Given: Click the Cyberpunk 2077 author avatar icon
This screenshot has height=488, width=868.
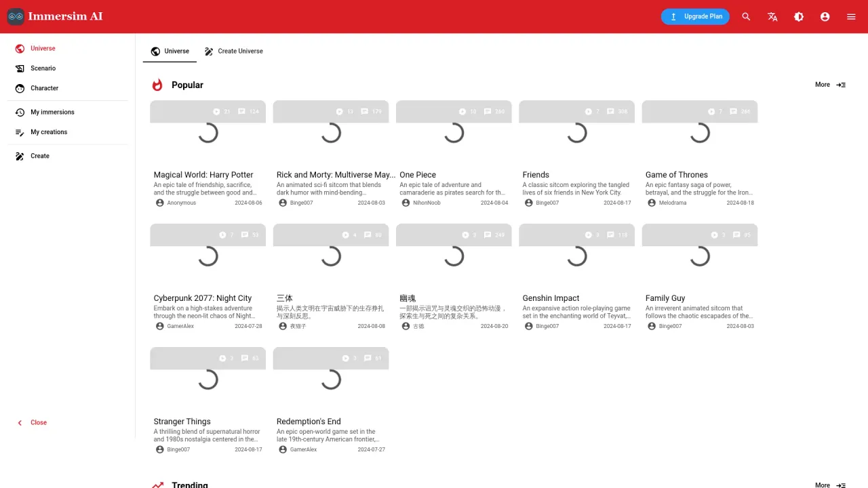Looking at the screenshot, I should coord(160,326).
